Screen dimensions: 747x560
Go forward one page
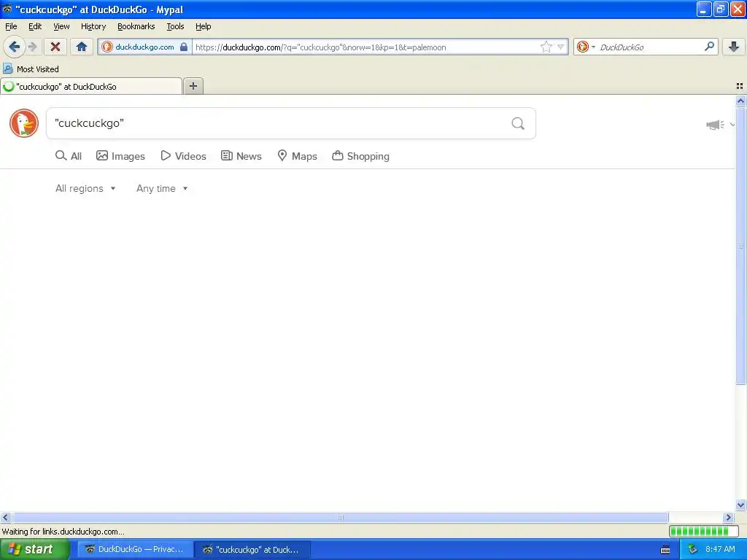click(x=32, y=47)
